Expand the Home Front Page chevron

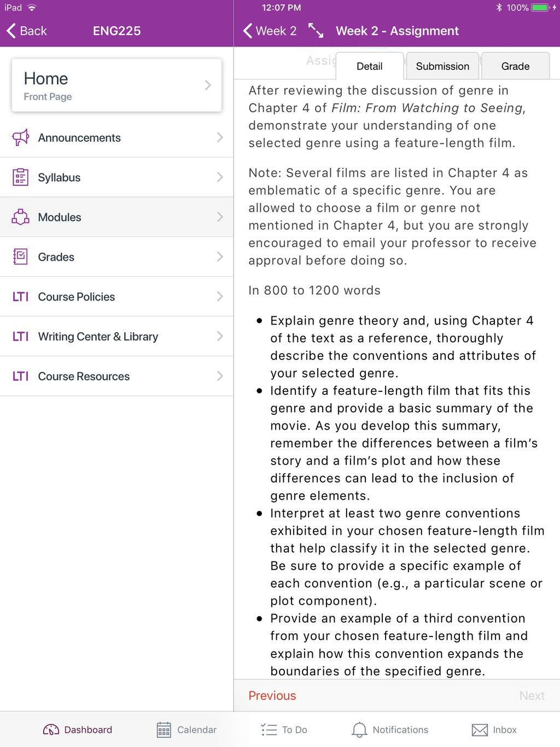(208, 85)
